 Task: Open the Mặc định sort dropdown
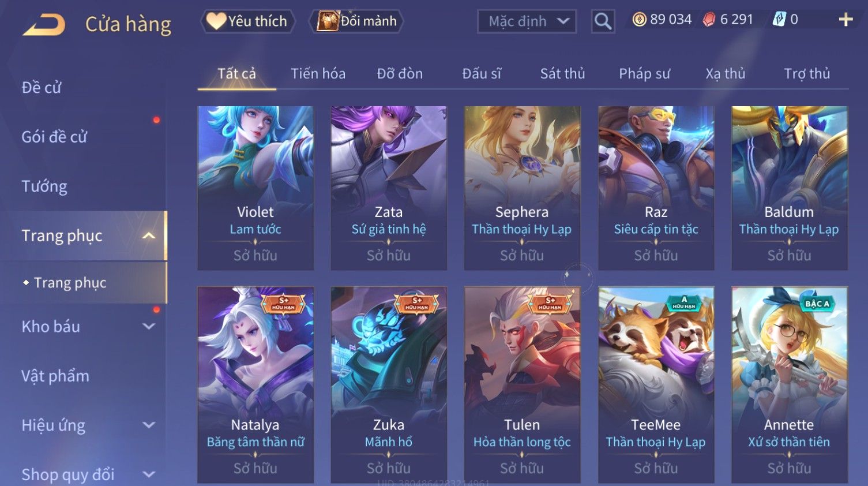tap(527, 21)
